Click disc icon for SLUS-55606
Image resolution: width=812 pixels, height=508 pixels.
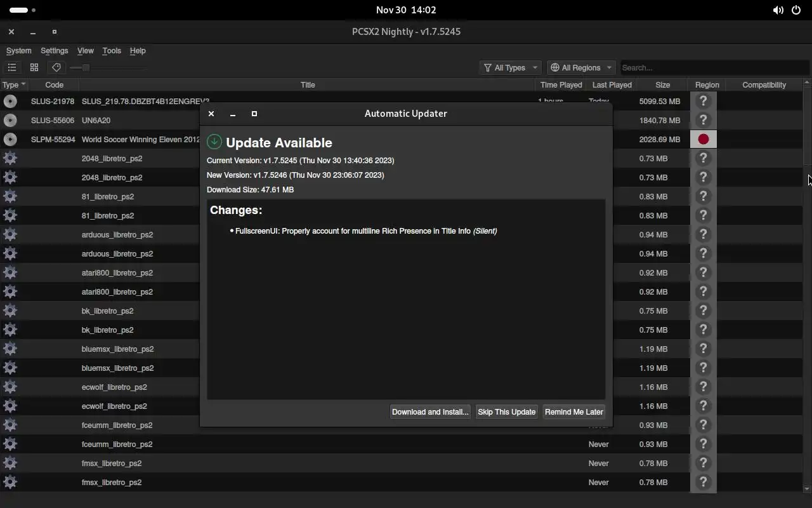[10, 120]
